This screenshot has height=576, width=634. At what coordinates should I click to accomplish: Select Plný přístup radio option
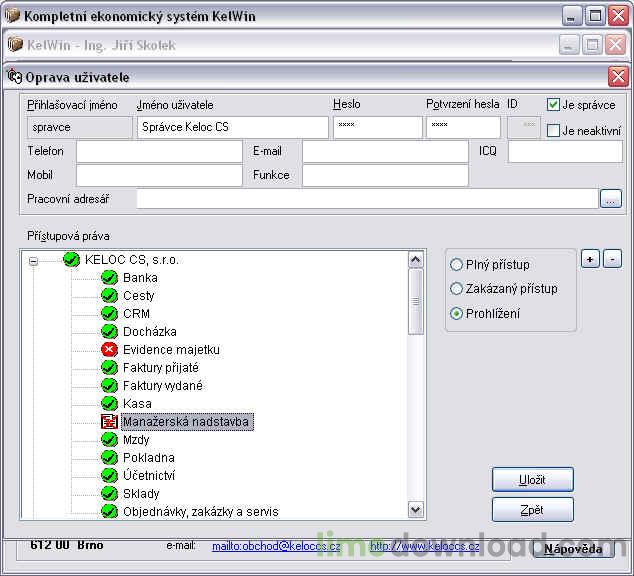(457, 265)
